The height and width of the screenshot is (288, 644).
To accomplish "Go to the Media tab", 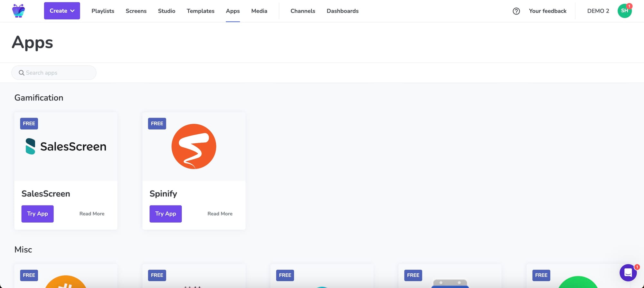I will pyautogui.click(x=259, y=11).
